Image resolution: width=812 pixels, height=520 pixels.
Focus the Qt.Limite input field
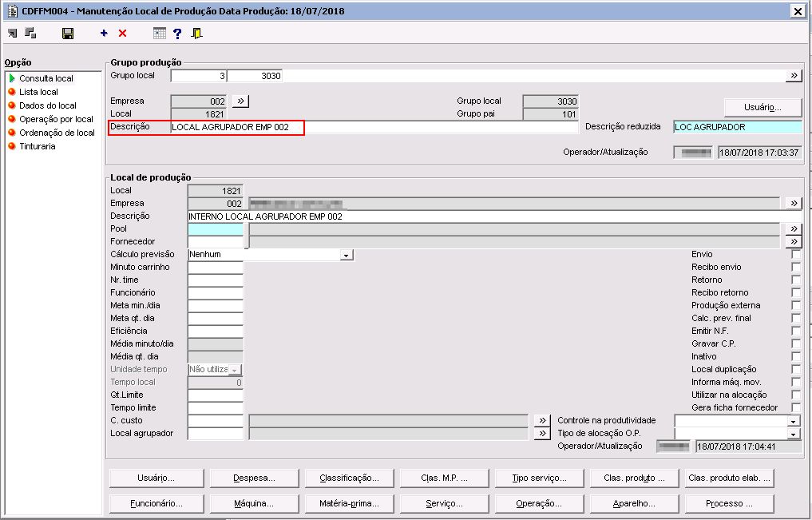pos(216,395)
